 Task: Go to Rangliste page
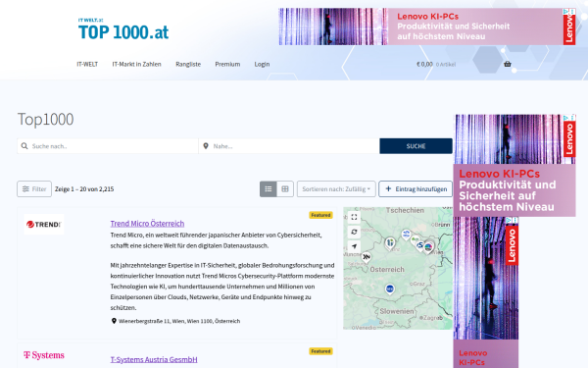(x=188, y=64)
